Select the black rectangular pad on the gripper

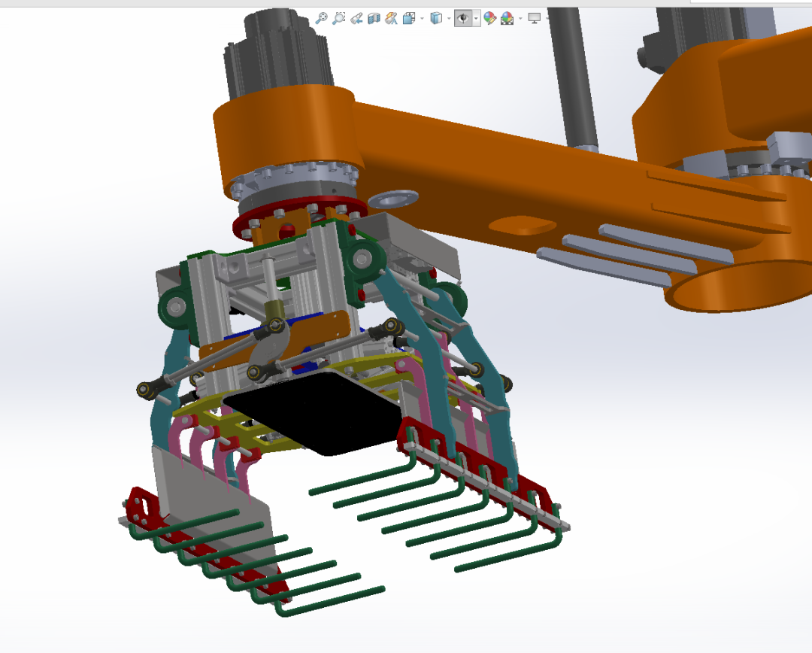pyautogui.click(x=321, y=412)
